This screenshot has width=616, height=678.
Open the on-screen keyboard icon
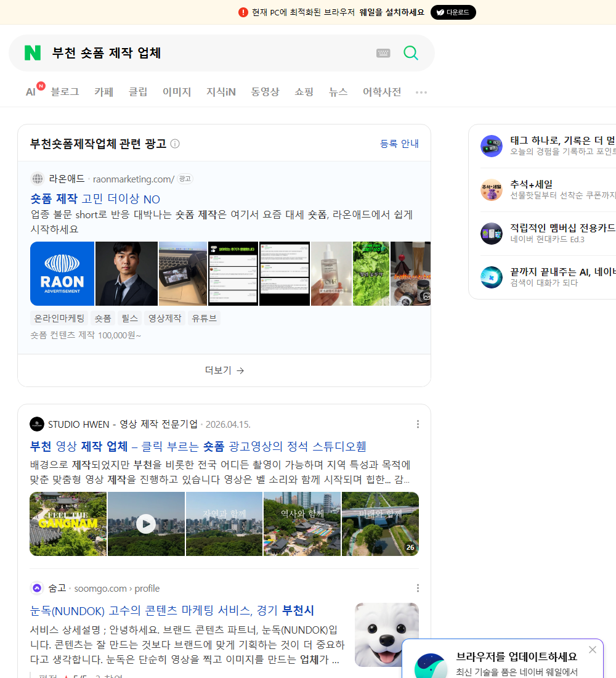383,53
